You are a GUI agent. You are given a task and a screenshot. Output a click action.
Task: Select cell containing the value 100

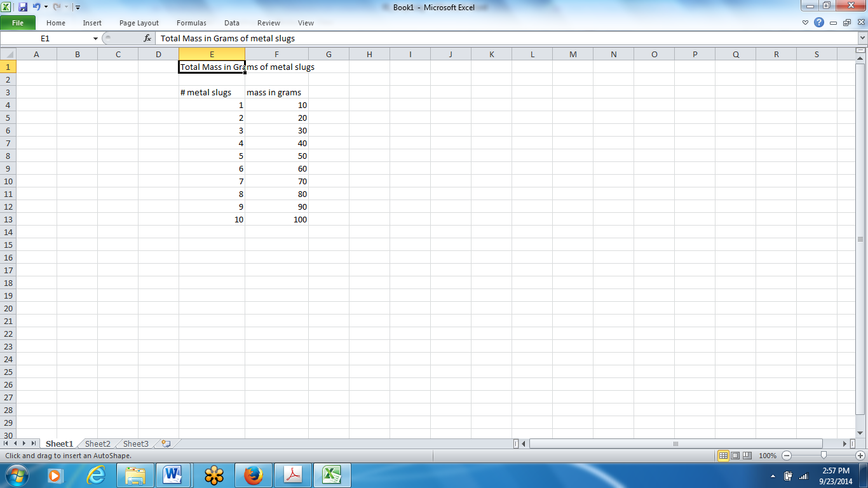click(x=276, y=219)
